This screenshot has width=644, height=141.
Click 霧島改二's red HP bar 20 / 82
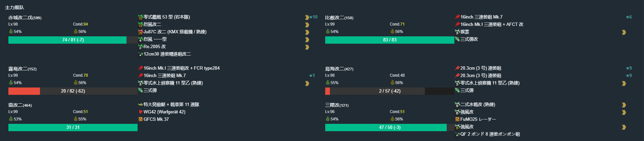click(73, 91)
